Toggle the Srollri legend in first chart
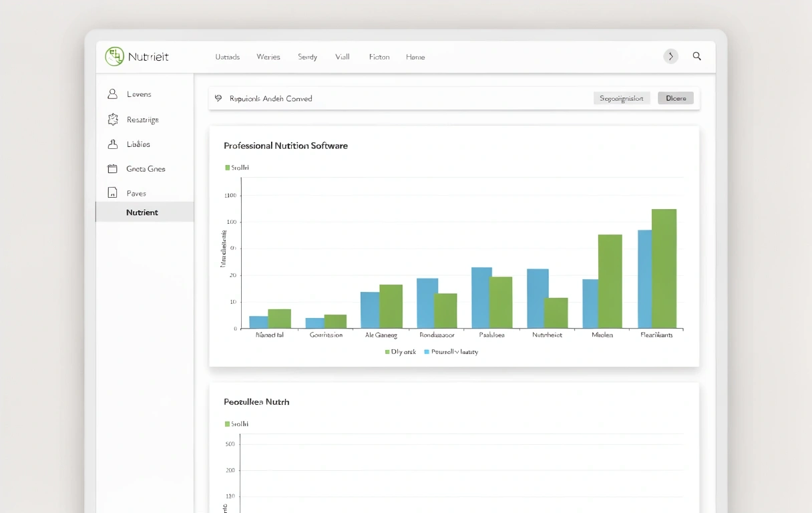 tap(236, 168)
